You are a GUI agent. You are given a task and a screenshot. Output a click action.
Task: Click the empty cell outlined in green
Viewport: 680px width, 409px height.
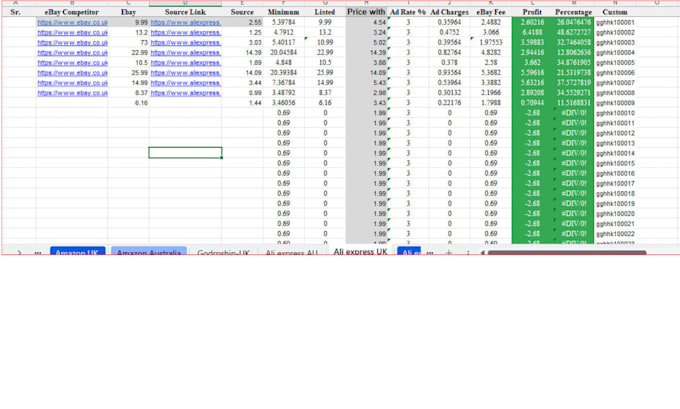click(x=185, y=153)
